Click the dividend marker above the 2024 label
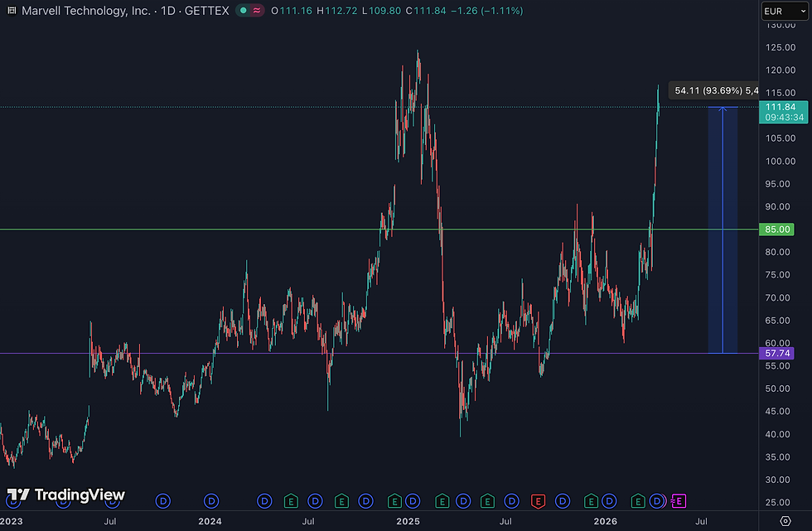This screenshot has height=531, width=812. pos(211,501)
